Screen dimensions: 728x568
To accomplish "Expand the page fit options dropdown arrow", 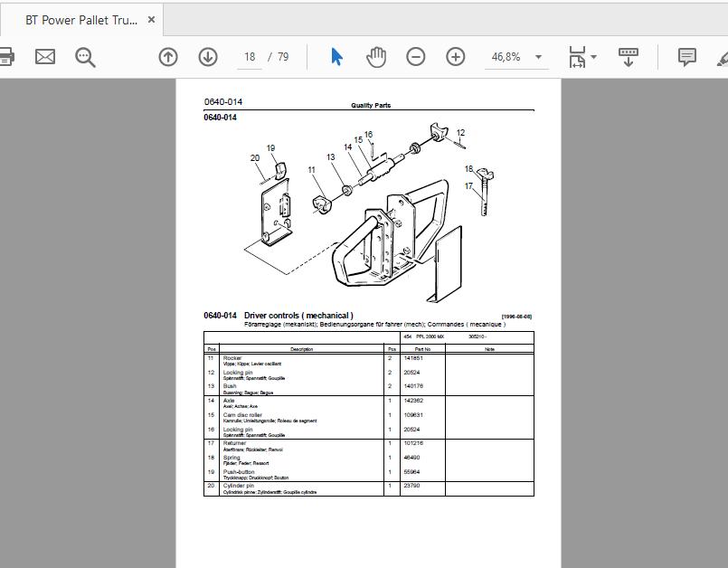I will 594,57.
